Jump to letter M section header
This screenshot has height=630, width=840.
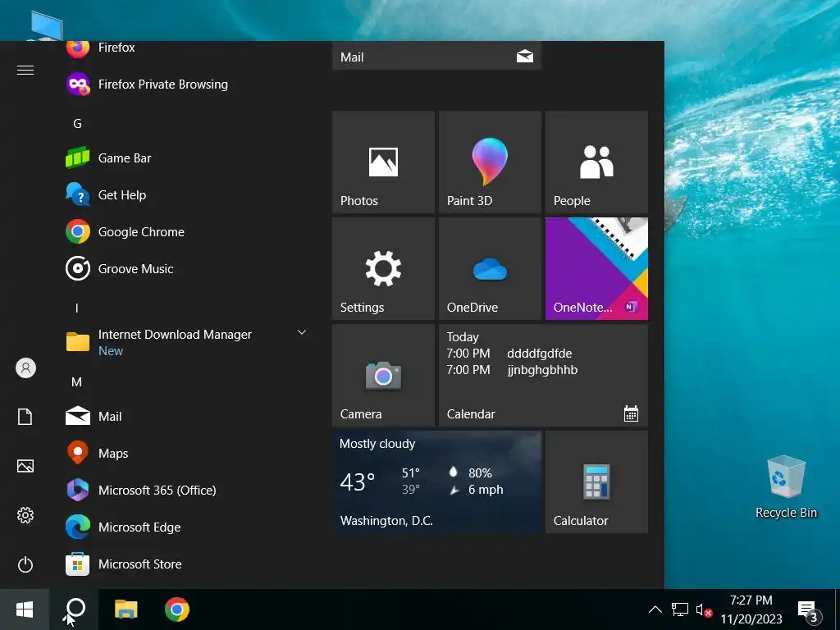coord(77,382)
